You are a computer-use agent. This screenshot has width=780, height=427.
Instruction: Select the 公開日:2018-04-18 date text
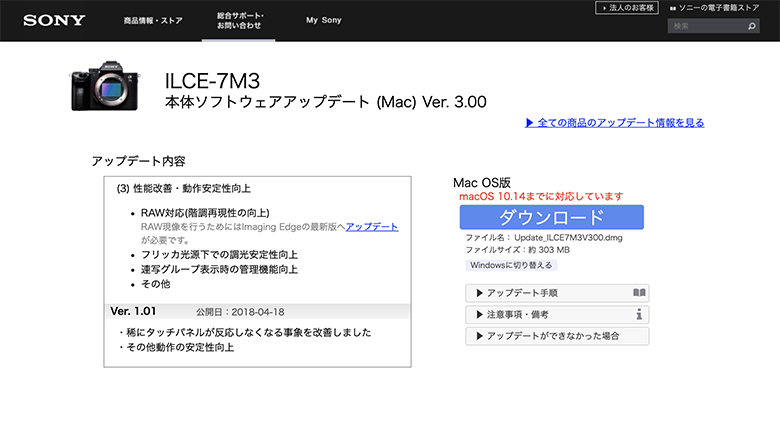(240, 312)
